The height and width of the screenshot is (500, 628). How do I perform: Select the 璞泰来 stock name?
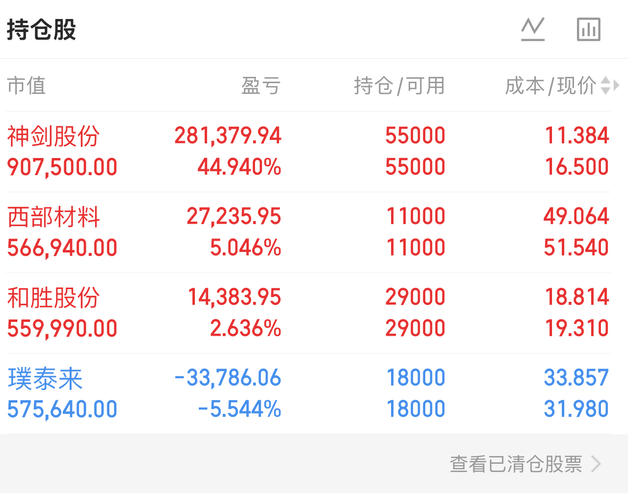(45, 379)
